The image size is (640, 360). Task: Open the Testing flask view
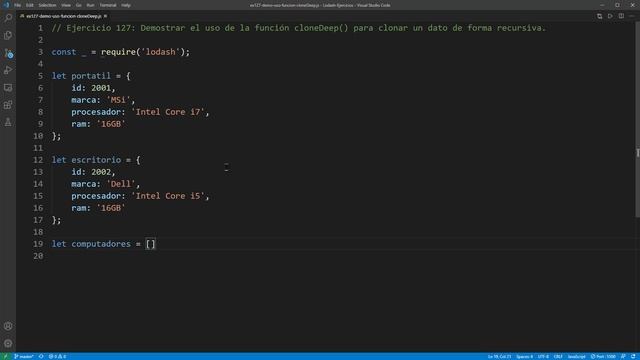tap(8, 122)
